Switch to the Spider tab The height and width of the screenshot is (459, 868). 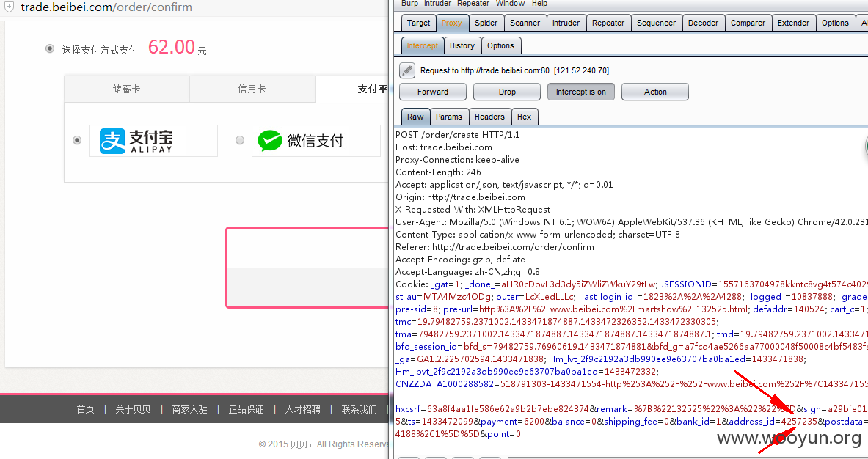click(486, 23)
